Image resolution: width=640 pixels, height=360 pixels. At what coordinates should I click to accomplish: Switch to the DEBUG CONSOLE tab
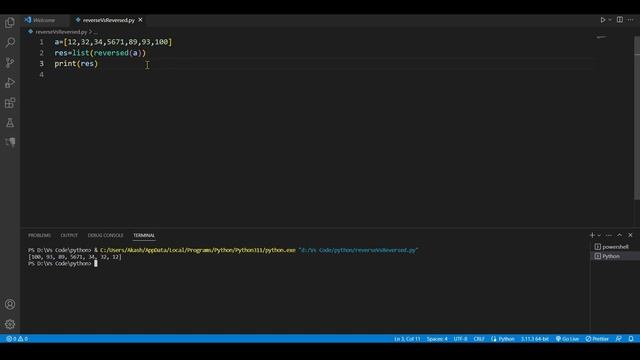(105, 236)
